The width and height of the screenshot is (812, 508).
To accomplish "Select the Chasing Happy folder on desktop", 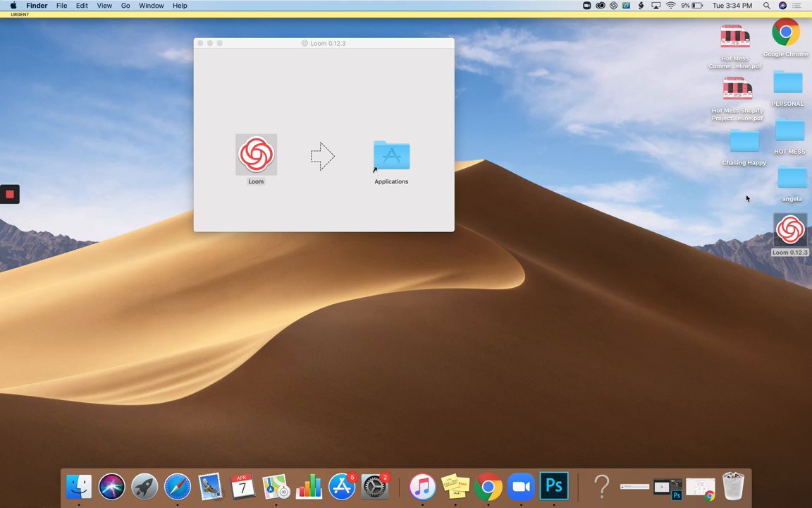I will [x=744, y=141].
